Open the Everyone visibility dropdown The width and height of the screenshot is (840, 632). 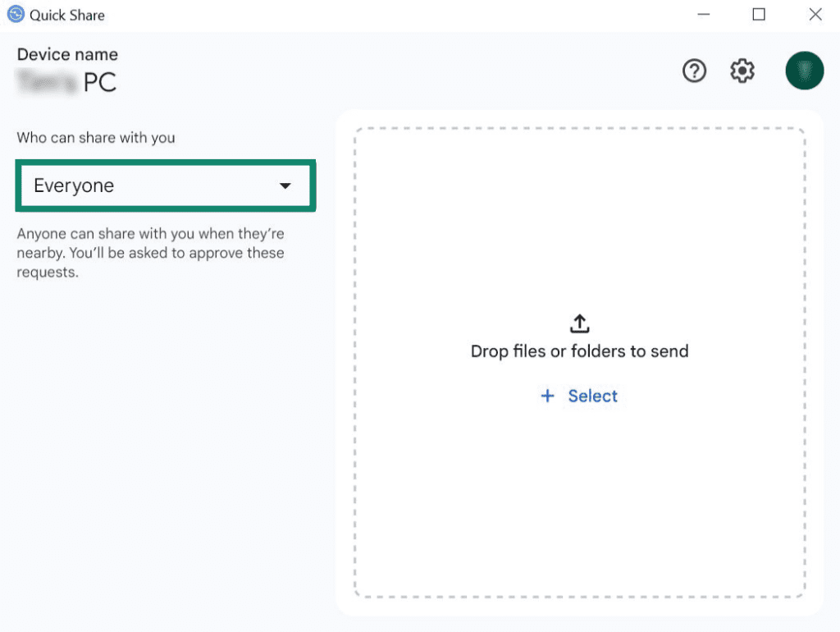coord(166,185)
